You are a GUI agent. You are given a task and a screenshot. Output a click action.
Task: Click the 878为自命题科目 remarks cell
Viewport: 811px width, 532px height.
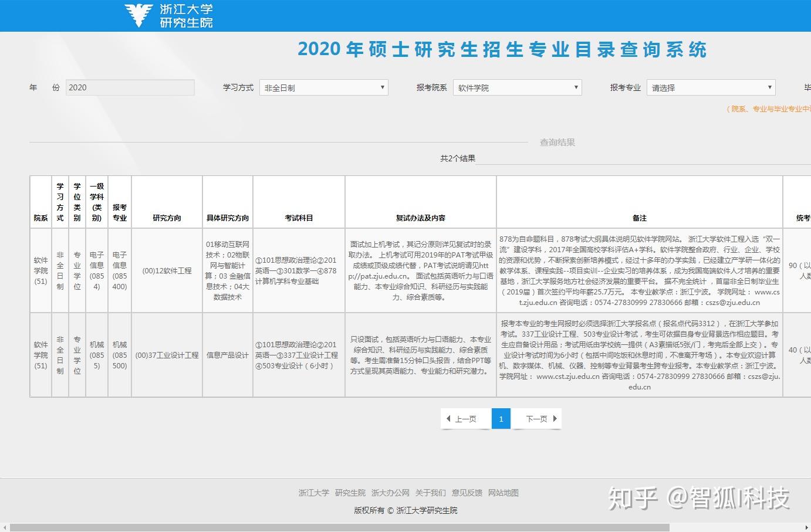coord(640,270)
